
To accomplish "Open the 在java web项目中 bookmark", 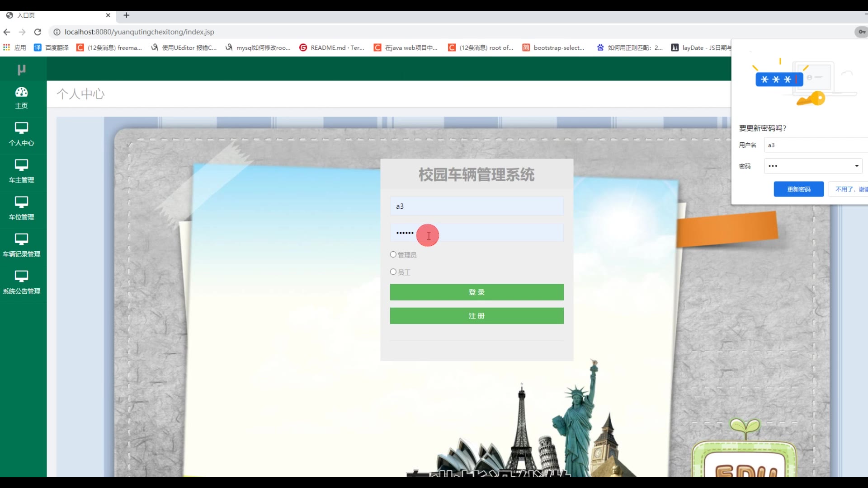I will pos(406,47).
